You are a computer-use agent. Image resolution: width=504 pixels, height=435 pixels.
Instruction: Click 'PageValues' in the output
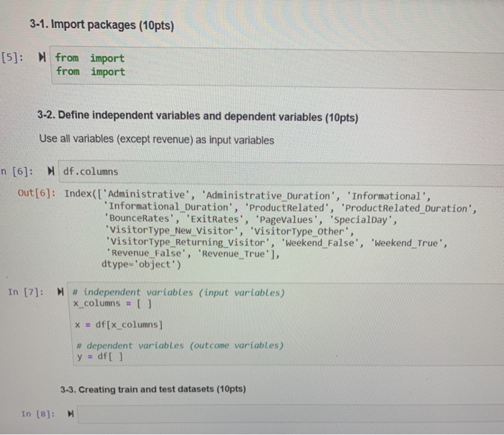click(x=287, y=220)
